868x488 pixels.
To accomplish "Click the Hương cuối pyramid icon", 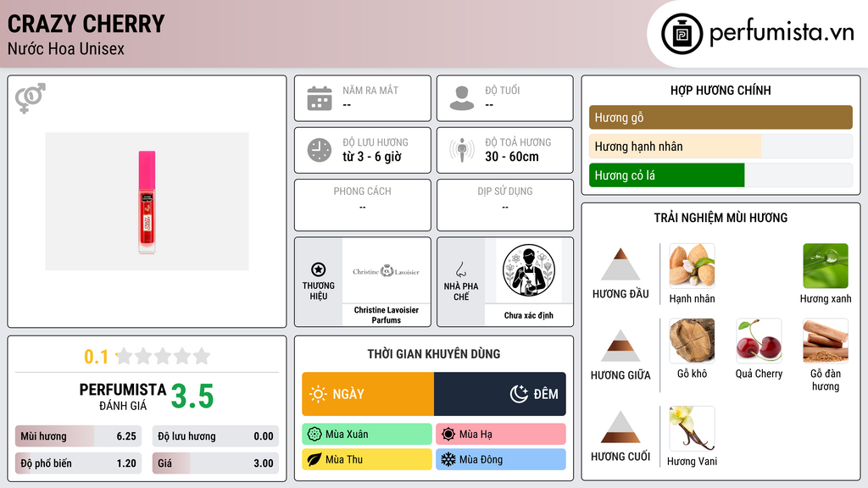I will tap(620, 427).
